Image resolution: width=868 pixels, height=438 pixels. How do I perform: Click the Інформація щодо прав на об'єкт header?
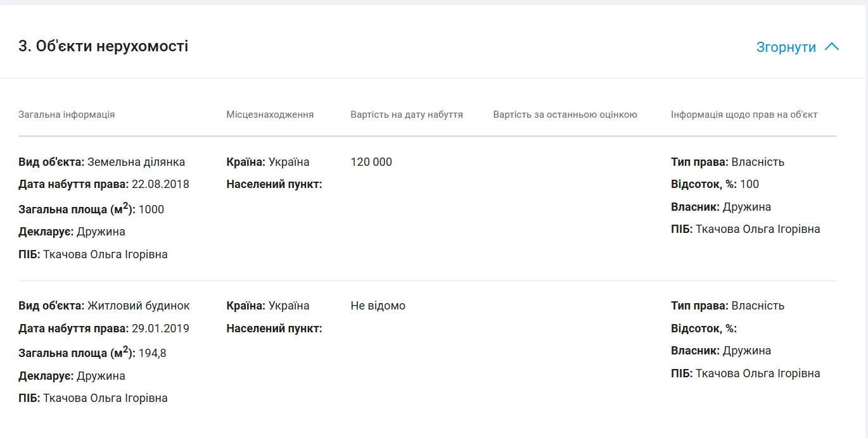(744, 115)
